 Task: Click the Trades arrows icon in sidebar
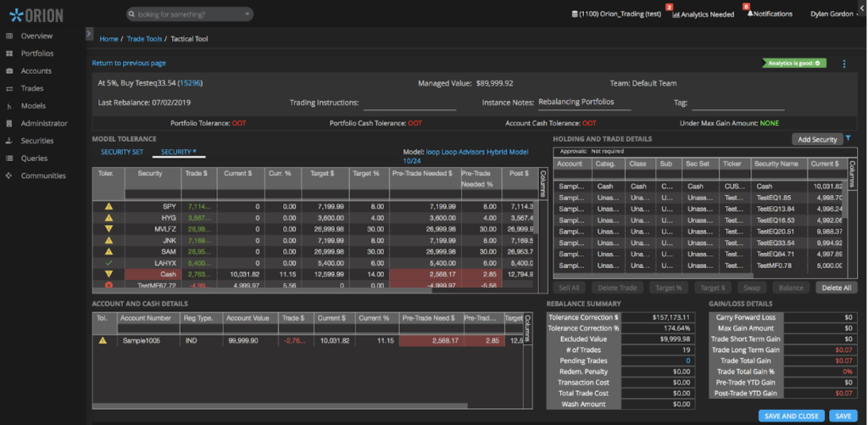click(8, 88)
